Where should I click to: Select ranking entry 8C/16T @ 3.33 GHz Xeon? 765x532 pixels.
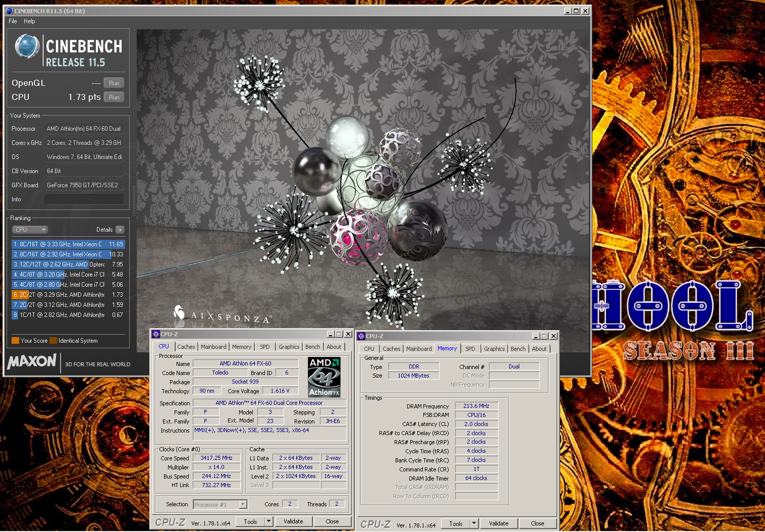(68, 244)
